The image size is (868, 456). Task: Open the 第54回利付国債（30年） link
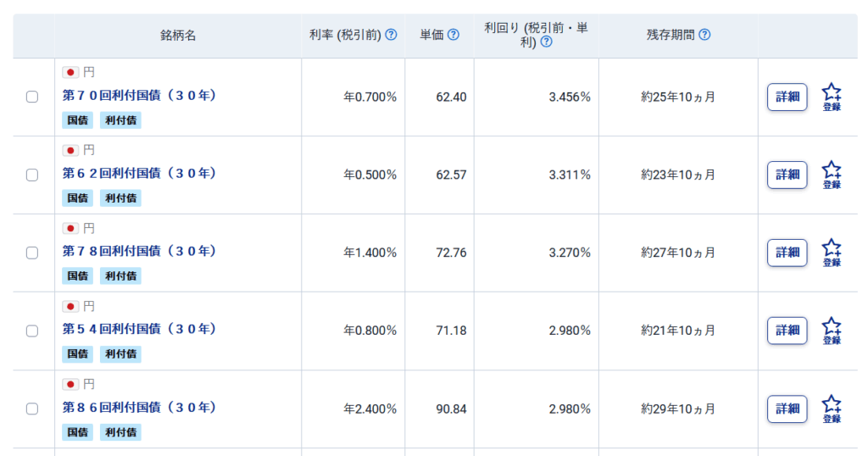tap(139, 329)
